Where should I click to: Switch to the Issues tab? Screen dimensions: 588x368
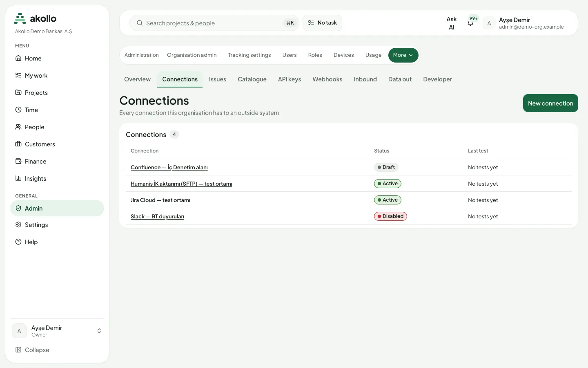pyautogui.click(x=218, y=79)
